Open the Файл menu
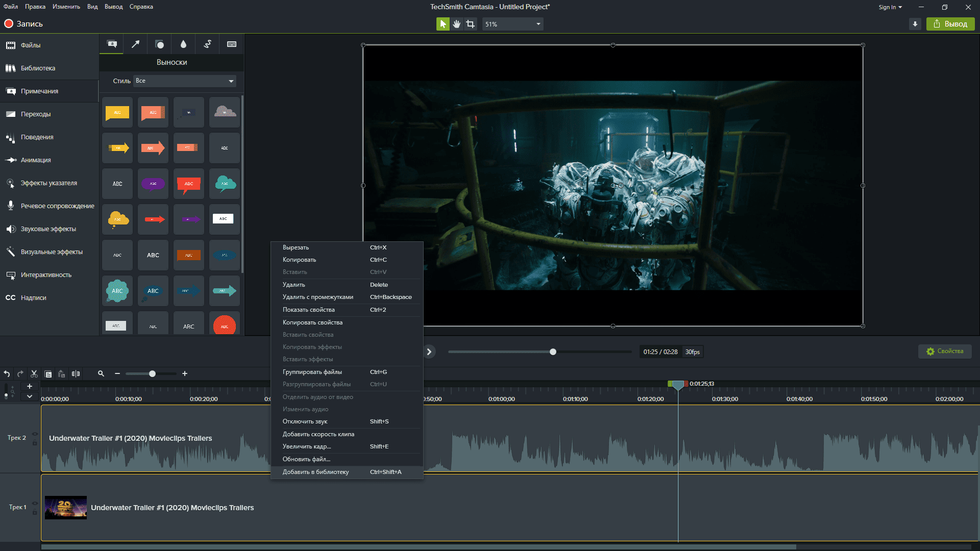The image size is (980, 551). coord(11,7)
